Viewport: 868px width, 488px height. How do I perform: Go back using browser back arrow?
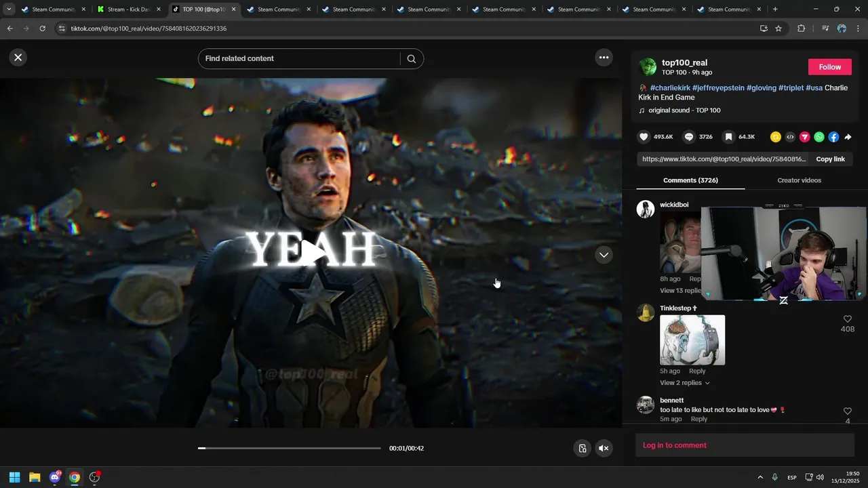click(x=9, y=28)
